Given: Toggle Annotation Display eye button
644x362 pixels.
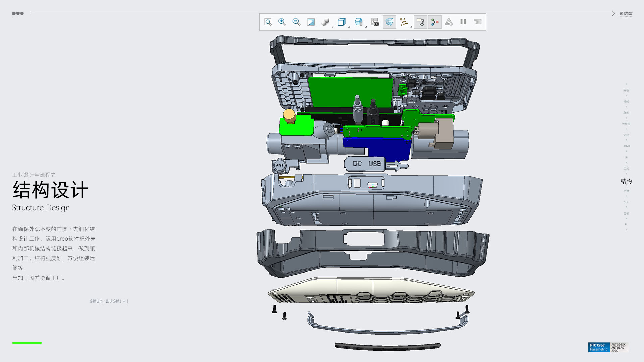Looking at the screenshot, I should 420,22.
